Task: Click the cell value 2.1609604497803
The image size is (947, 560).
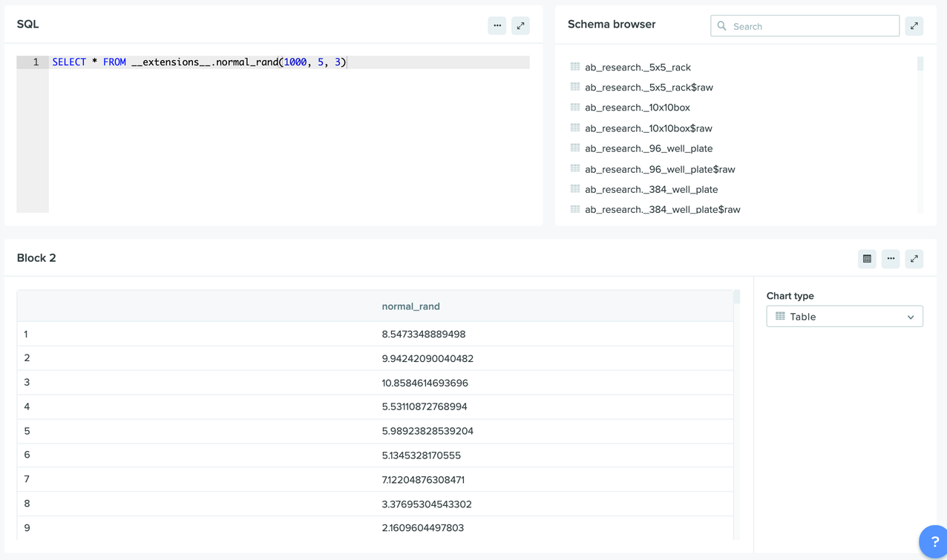Action: (x=423, y=528)
